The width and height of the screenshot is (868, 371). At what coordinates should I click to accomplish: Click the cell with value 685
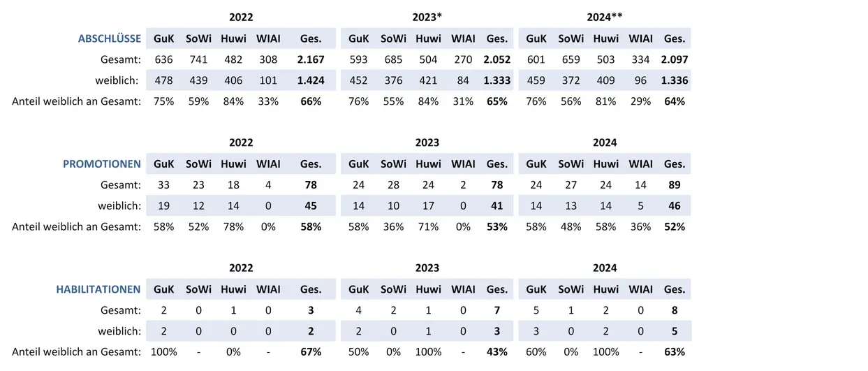point(393,60)
